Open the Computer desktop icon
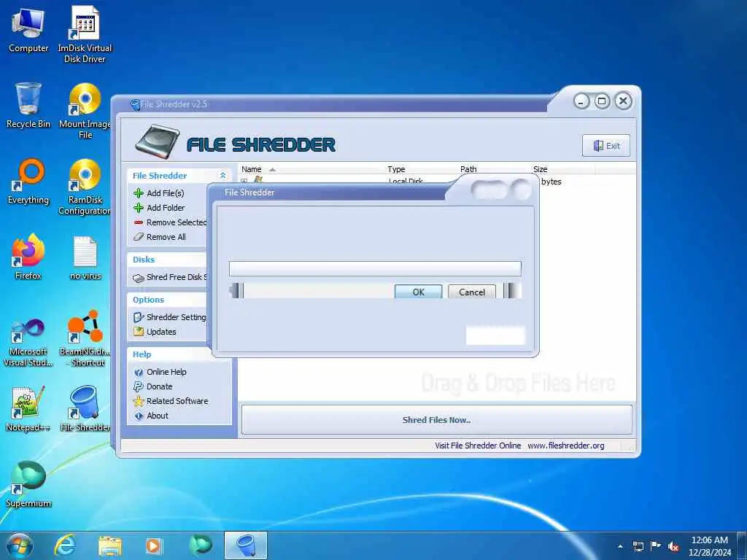The image size is (747, 560). pyautogui.click(x=28, y=31)
